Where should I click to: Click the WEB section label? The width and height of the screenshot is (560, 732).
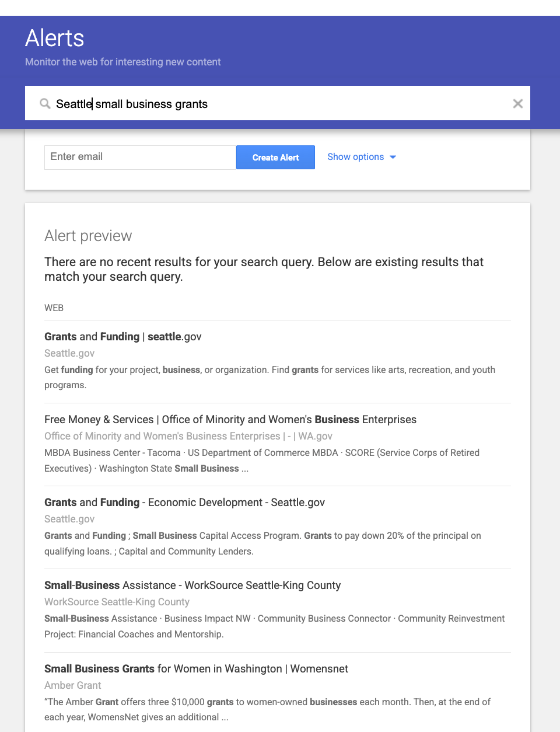[x=54, y=308]
